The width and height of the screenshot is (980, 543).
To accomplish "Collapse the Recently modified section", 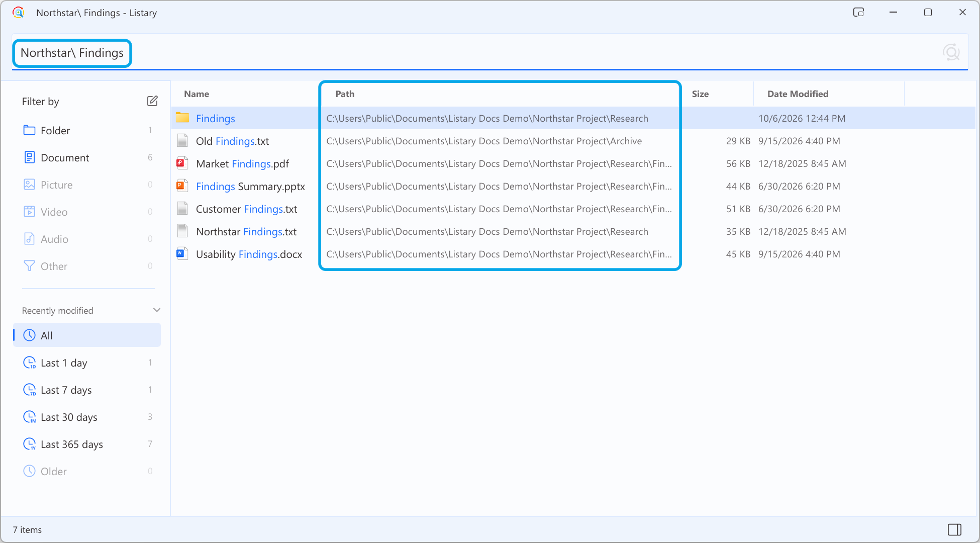I will (156, 310).
